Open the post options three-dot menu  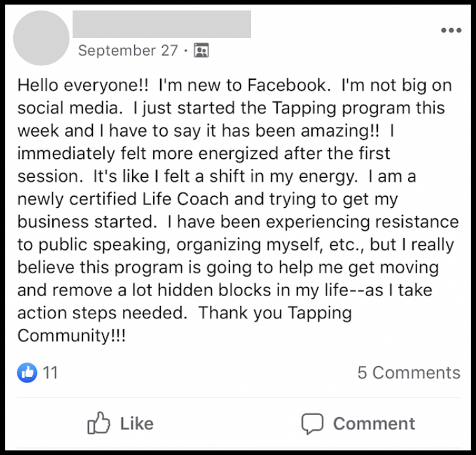point(450,31)
